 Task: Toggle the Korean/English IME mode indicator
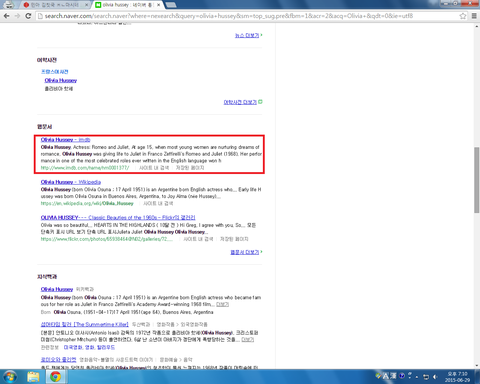pyautogui.click(x=386, y=376)
